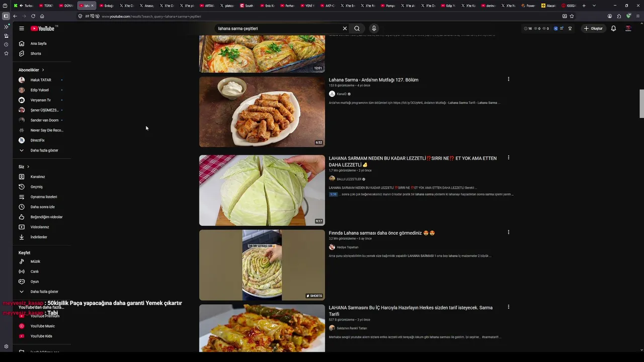
Task: Bookmark page with star icon
Action: click(572, 16)
